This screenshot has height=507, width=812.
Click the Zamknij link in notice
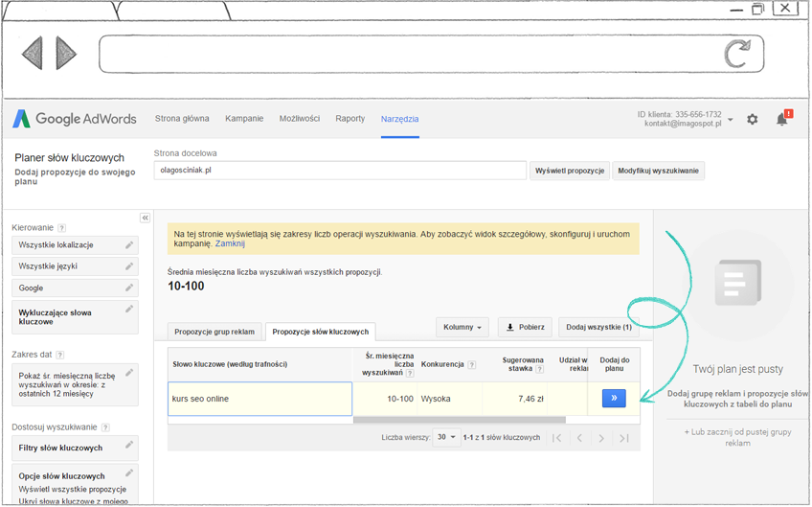pyautogui.click(x=230, y=243)
